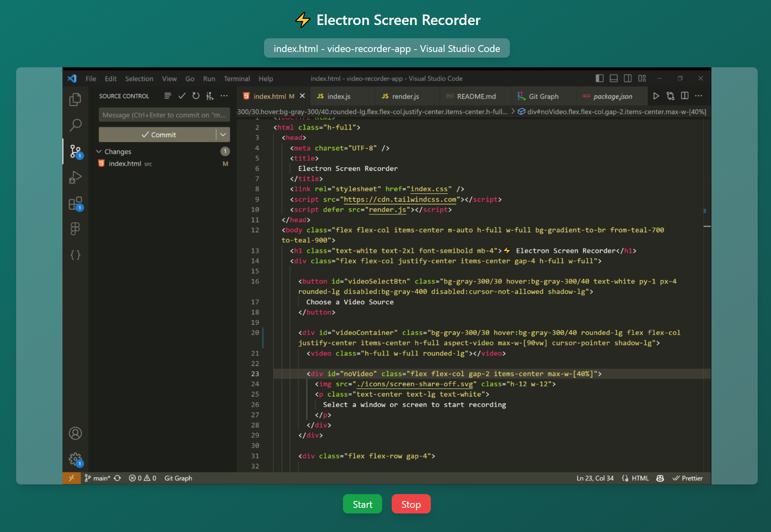This screenshot has height=532, width=771.
Task: Click the window title source selector button
Action: 387,48
